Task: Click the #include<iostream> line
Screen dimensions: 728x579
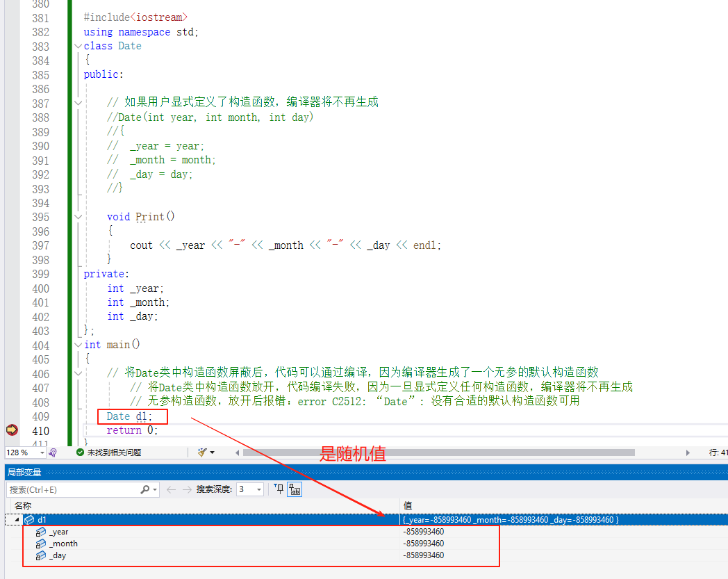Action: (x=135, y=17)
